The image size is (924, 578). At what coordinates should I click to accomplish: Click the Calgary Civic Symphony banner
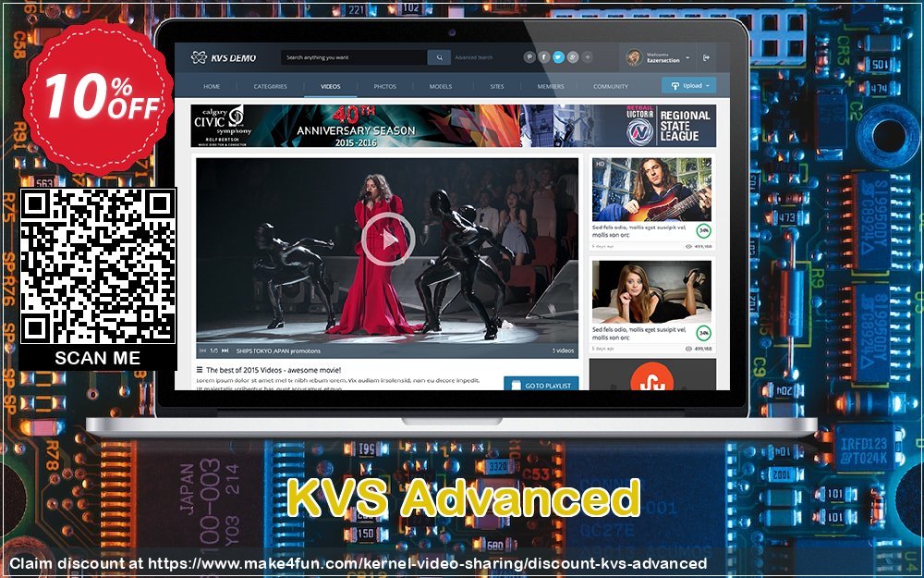point(356,126)
